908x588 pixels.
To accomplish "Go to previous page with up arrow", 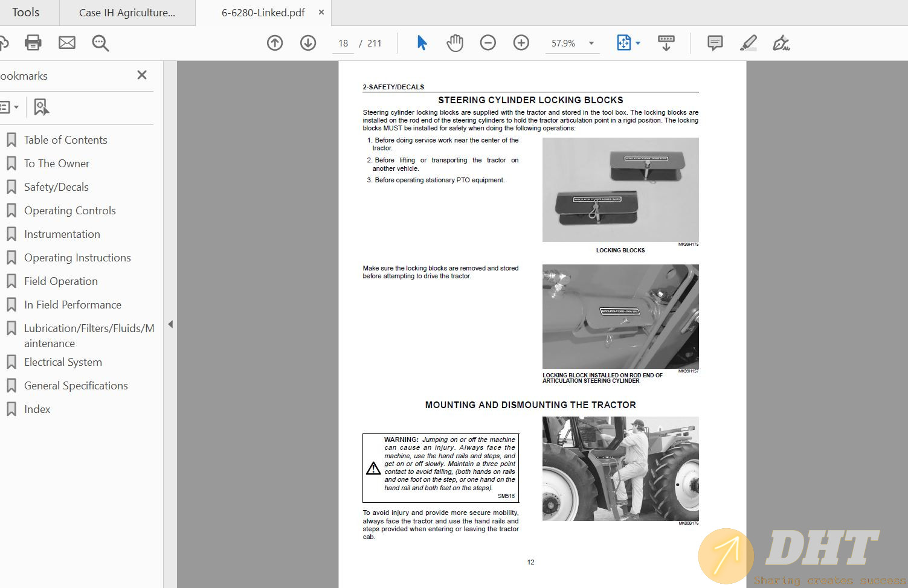I will [x=275, y=43].
